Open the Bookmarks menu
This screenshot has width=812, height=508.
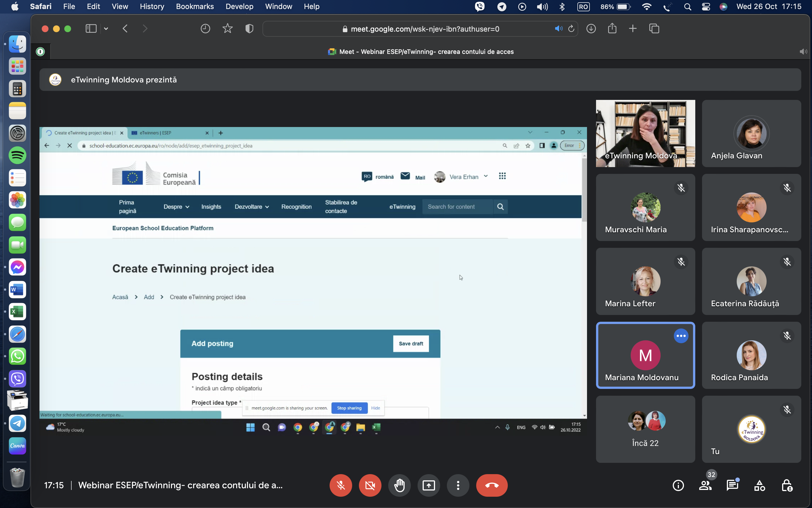pyautogui.click(x=195, y=6)
